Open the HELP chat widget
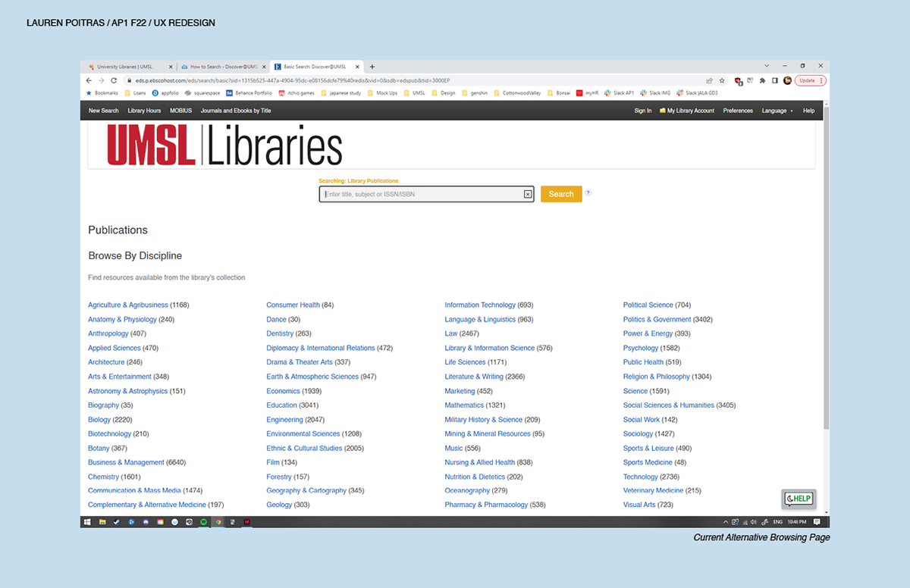Viewport: 910px width, 588px height. click(x=799, y=499)
